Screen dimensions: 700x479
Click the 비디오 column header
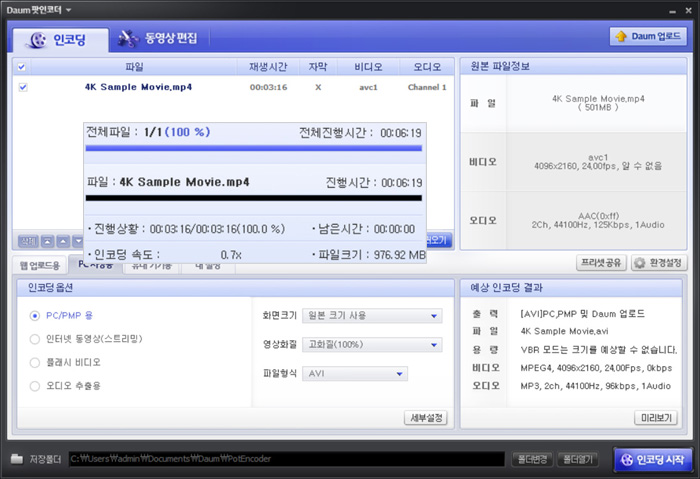368,67
